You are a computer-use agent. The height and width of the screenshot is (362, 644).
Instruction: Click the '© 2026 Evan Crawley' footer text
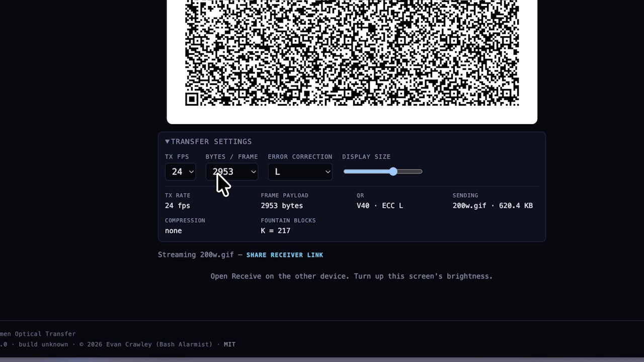[145, 344]
